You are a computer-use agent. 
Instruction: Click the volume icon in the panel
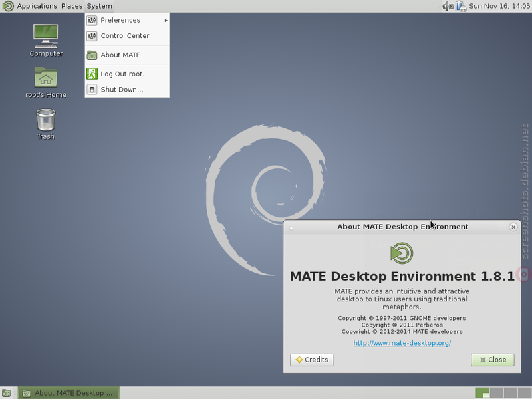[x=448, y=6]
